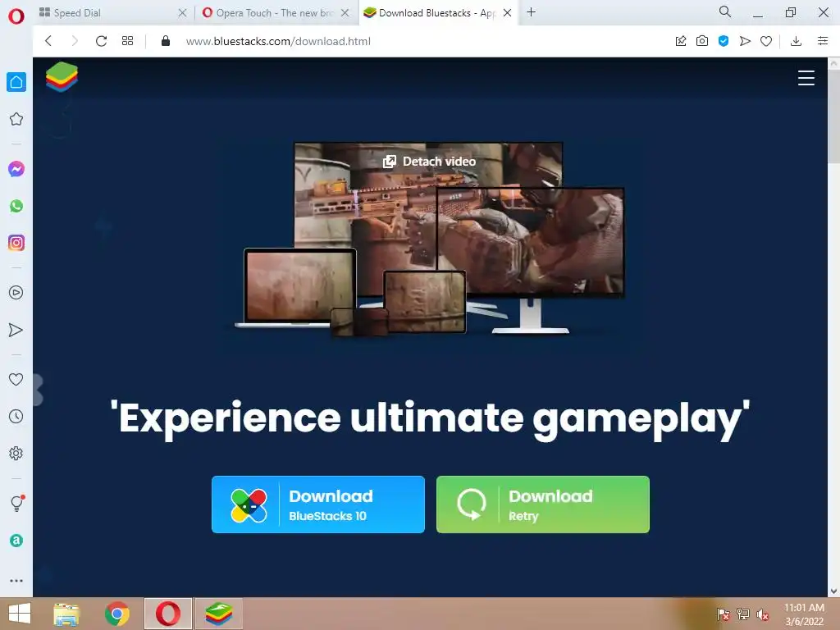Close the Opera Touch tab
840x630 pixels.
pyautogui.click(x=345, y=13)
